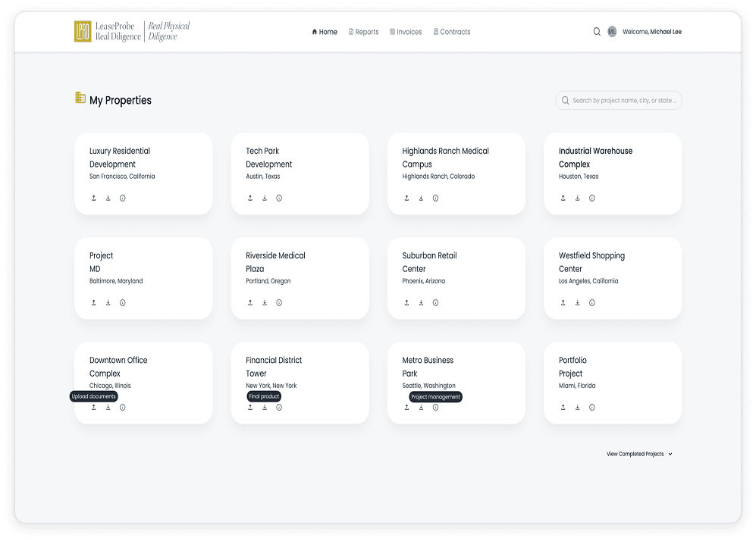Click 'Phoenix, Arizona' location text
This screenshot has height=541, width=756.
[x=424, y=281]
